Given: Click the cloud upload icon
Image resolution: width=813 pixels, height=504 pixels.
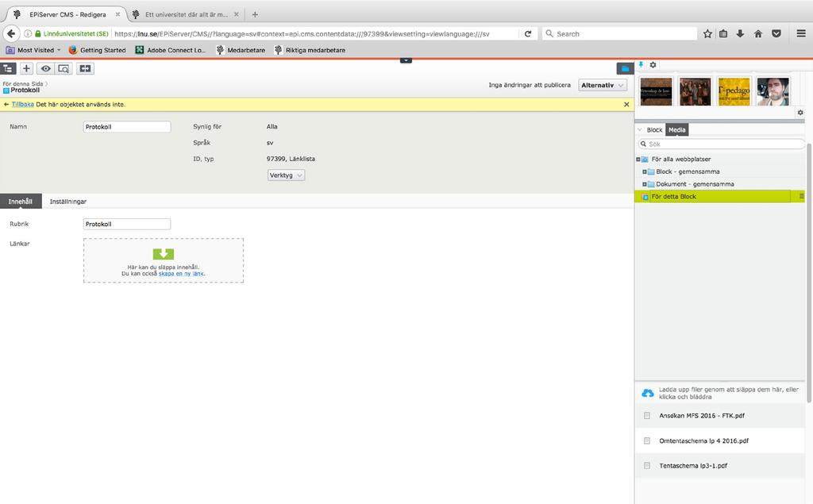Looking at the screenshot, I should [648, 393].
